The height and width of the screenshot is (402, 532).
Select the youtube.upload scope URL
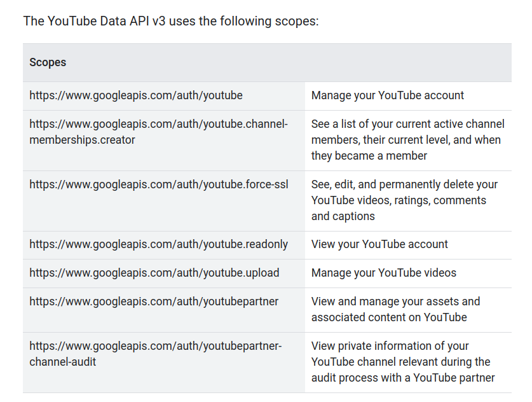[154, 273]
